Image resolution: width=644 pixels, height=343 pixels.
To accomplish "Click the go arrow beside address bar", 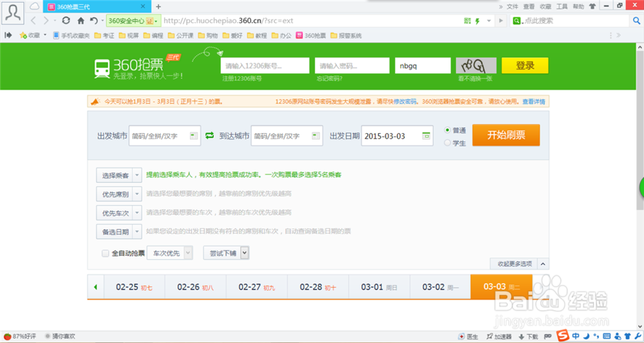I will (500, 21).
